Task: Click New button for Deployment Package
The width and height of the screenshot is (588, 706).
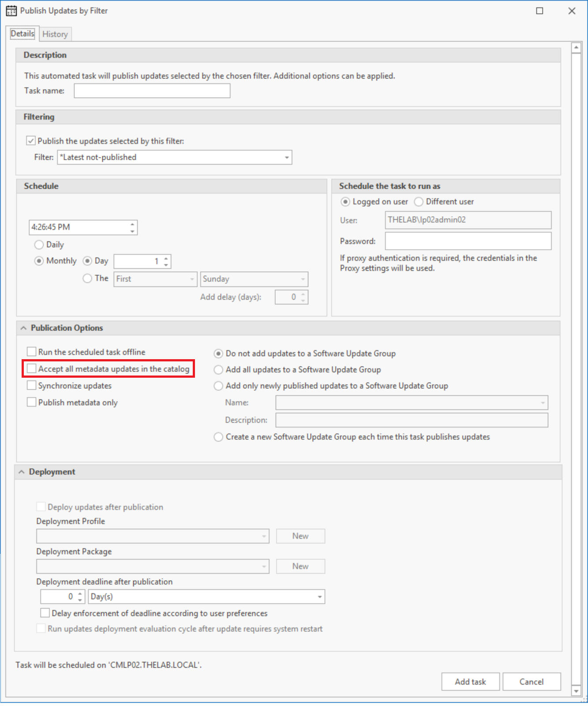Action: pos(300,566)
